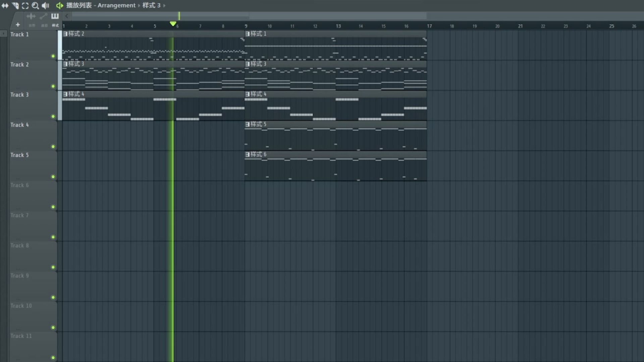
Task: Open clip menu of 样式 4 at bar 1
Action: tap(65, 94)
